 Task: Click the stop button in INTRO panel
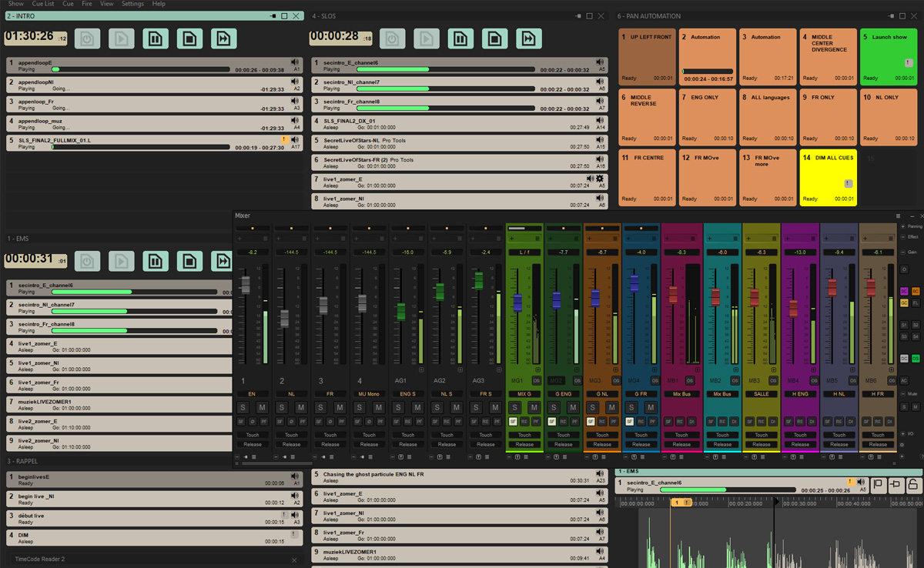coord(189,38)
